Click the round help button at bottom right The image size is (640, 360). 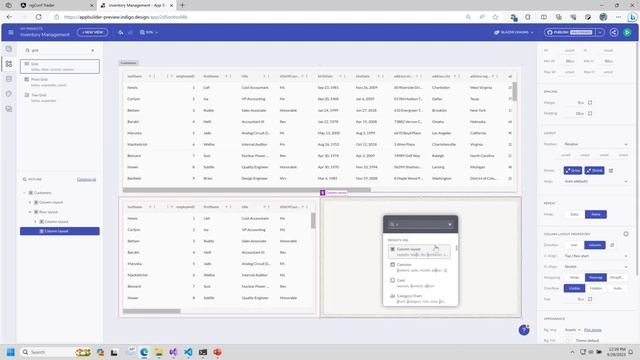point(524,330)
